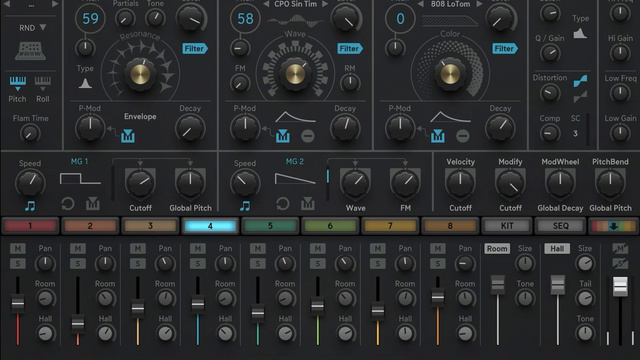Viewport: 640px width, 360px height.
Task: Mute mixer channel 8
Action: click(438, 249)
